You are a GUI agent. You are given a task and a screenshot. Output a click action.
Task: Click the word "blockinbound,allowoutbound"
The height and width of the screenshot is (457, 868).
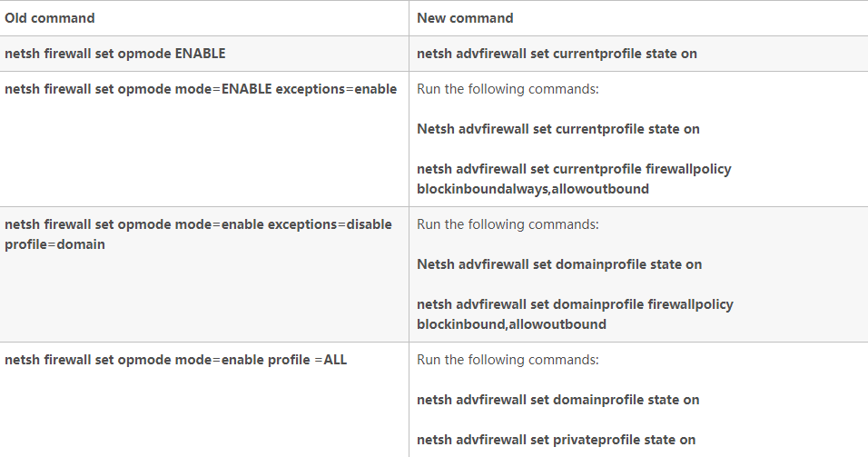[511, 324]
